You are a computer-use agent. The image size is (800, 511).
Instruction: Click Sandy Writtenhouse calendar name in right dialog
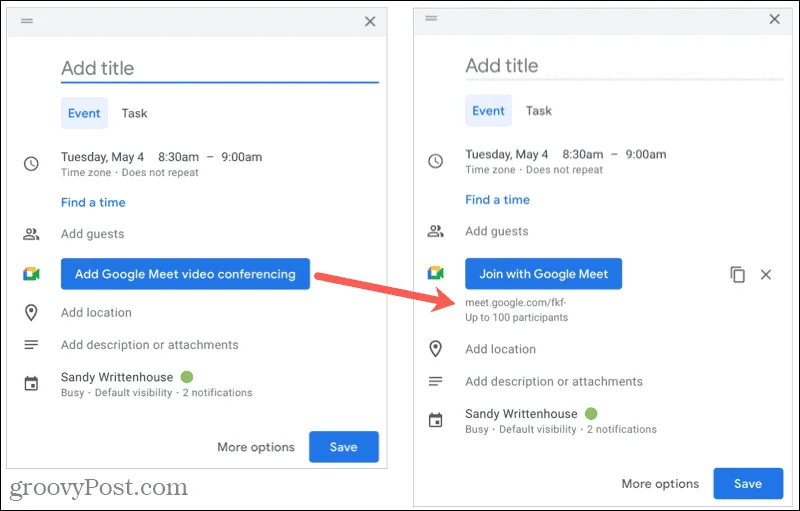tap(521, 414)
